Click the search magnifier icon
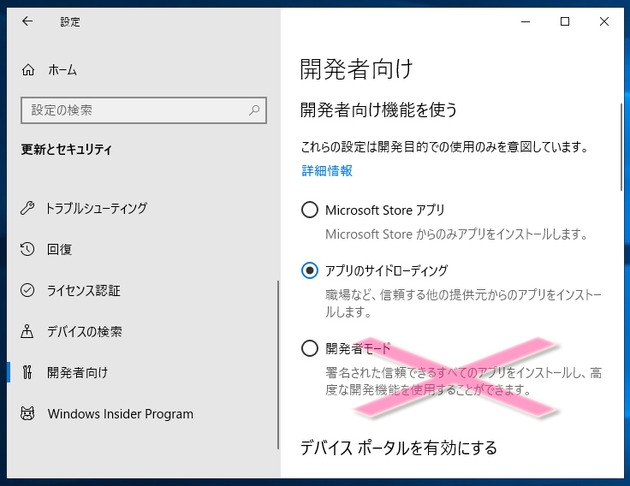Viewport: 630px width, 486px height. [254, 110]
